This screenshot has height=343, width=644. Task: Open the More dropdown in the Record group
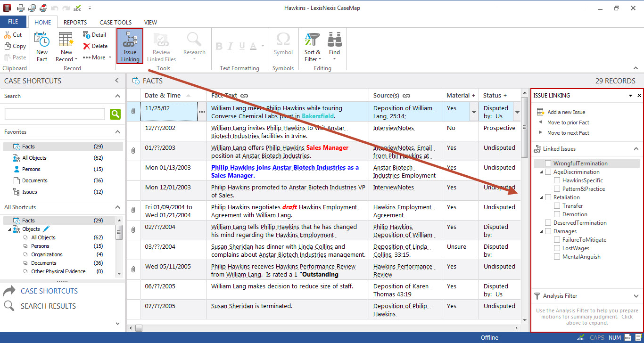pyautogui.click(x=97, y=57)
